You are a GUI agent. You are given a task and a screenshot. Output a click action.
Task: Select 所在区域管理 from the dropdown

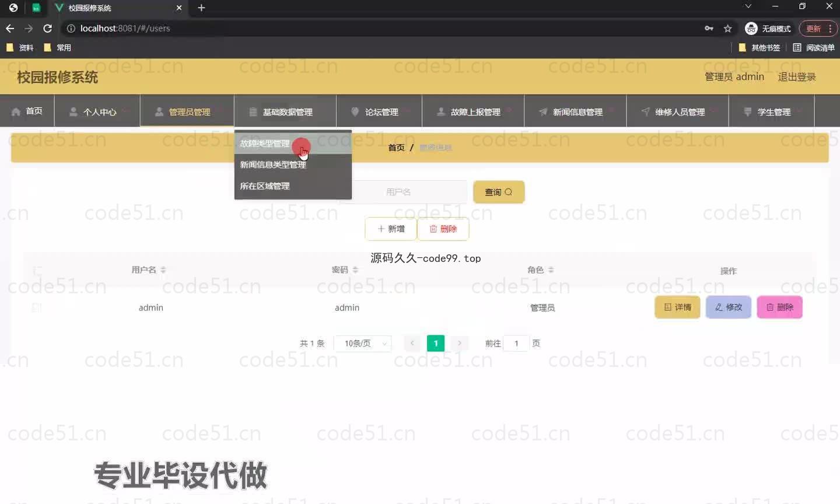click(293, 186)
